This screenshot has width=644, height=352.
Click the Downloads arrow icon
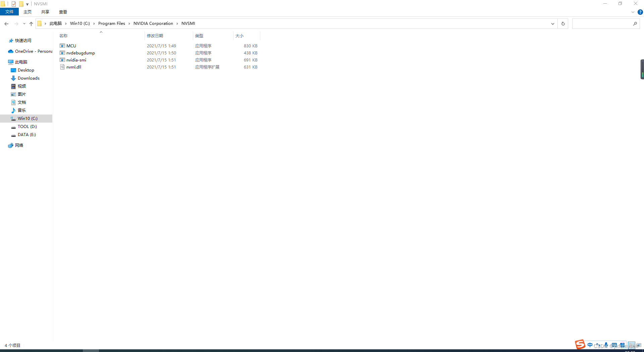tap(13, 78)
